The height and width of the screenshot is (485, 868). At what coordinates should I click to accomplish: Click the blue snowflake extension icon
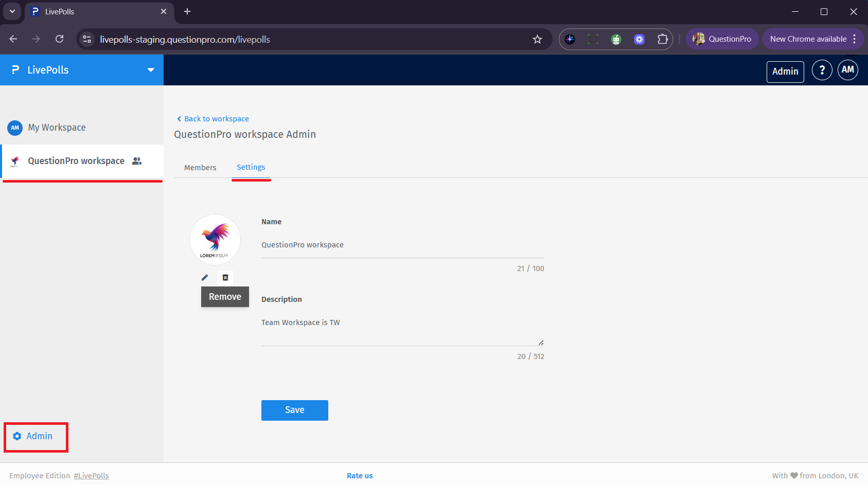640,39
